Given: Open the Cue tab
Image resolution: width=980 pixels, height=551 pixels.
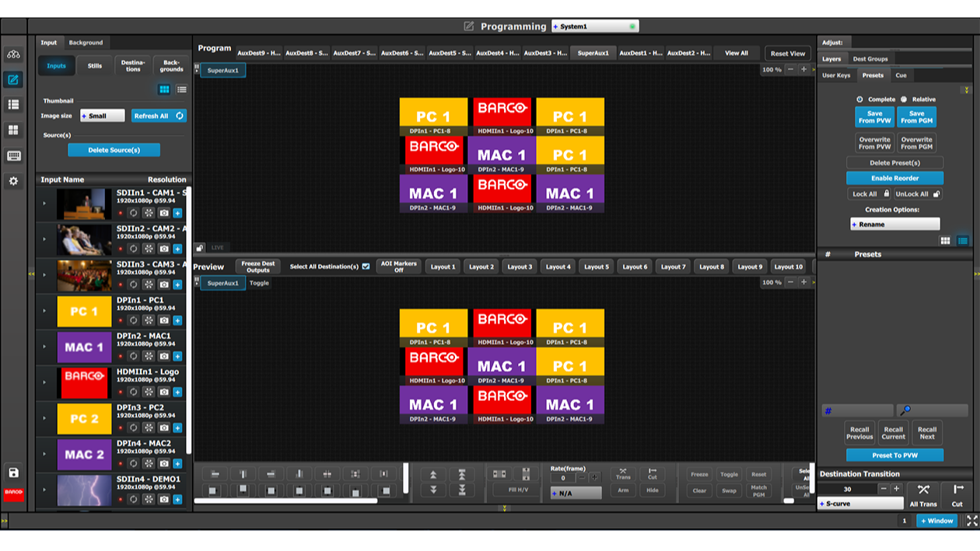Looking at the screenshot, I should [901, 75].
